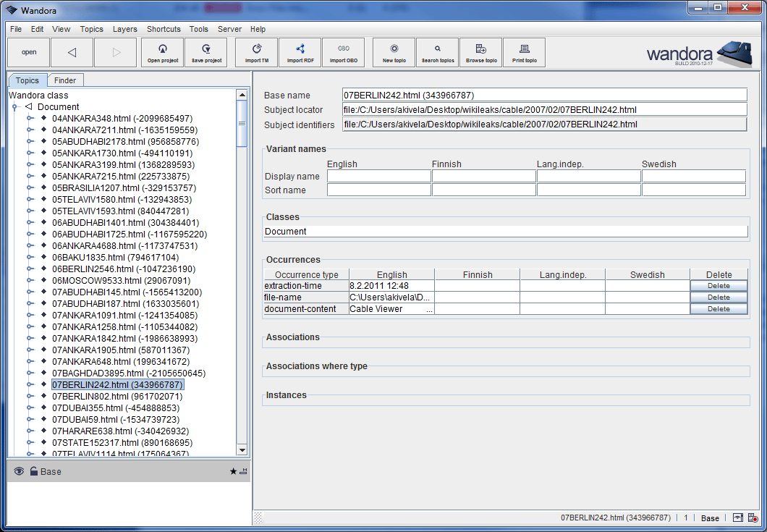Toggle visibility of the Base layer

coord(18,471)
